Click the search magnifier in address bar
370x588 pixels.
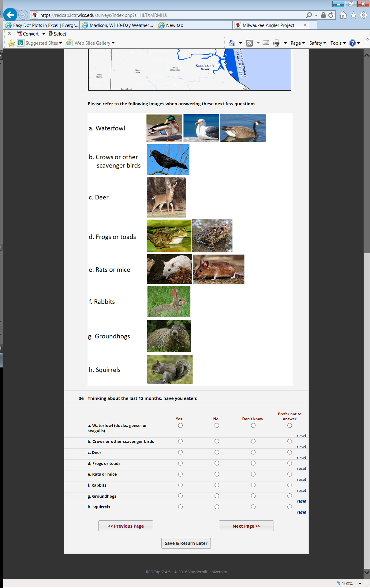click(x=309, y=15)
